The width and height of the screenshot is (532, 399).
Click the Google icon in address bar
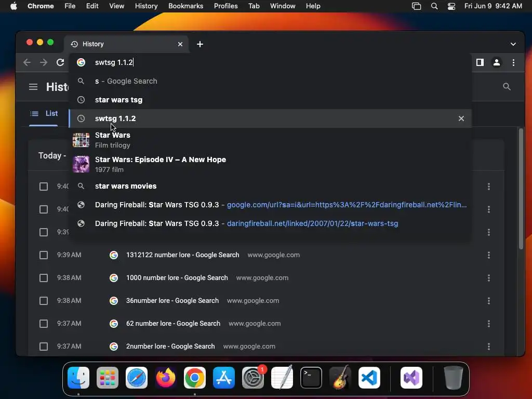81,62
